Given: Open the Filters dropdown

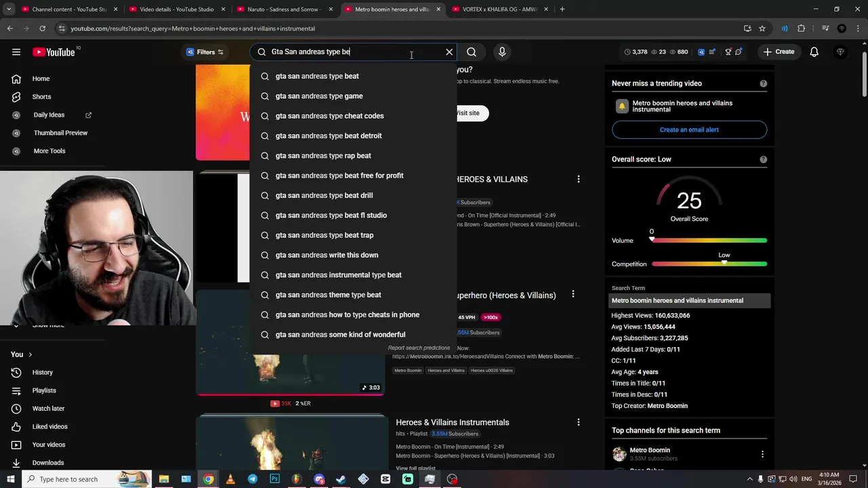Looking at the screenshot, I should 205,52.
